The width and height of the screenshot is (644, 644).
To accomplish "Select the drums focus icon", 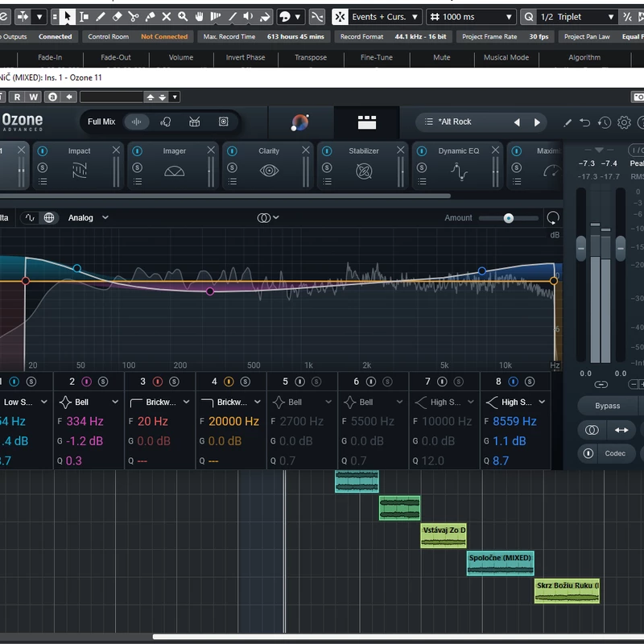I will coord(194,122).
